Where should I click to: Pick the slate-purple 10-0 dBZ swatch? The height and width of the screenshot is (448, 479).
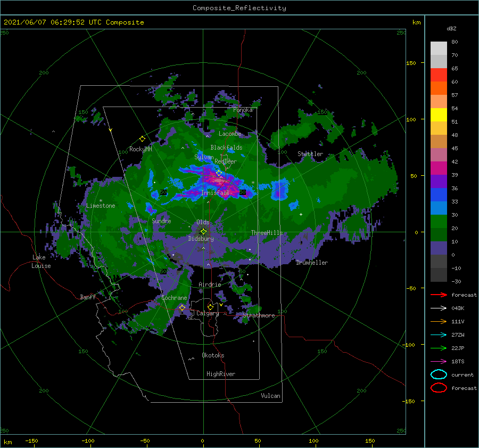(439, 248)
